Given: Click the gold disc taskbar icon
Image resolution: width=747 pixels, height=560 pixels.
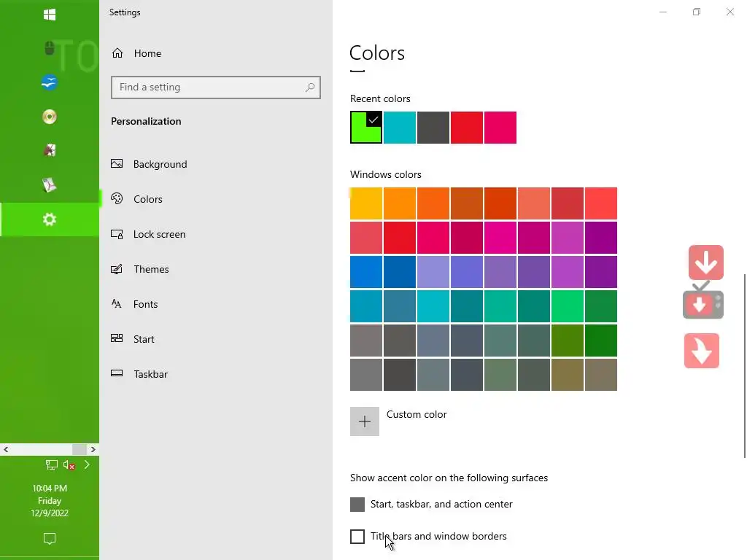Looking at the screenshot, I should [50, 117].
